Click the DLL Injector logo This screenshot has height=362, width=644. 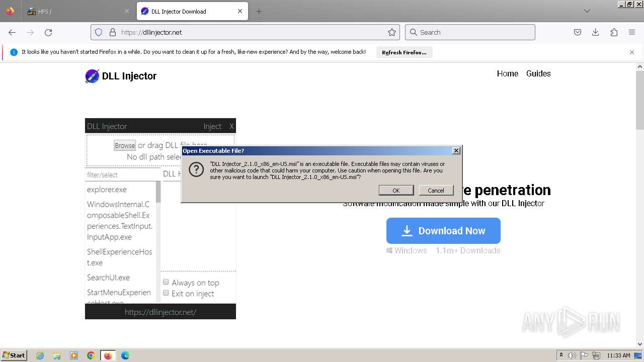(x=121, y=76)
